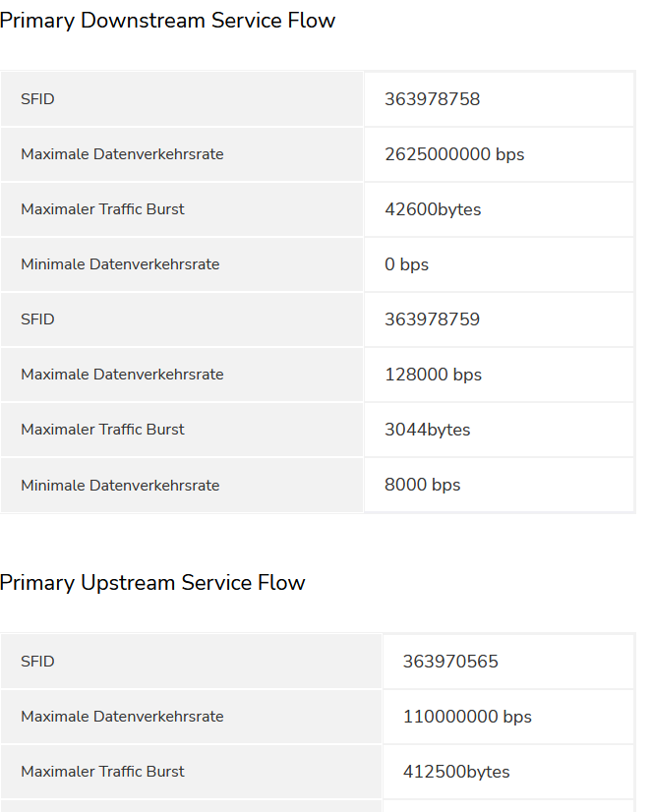Click the 128000 bps rate value
The width and height of the screenshot is (652, 812).
point(433,375)
